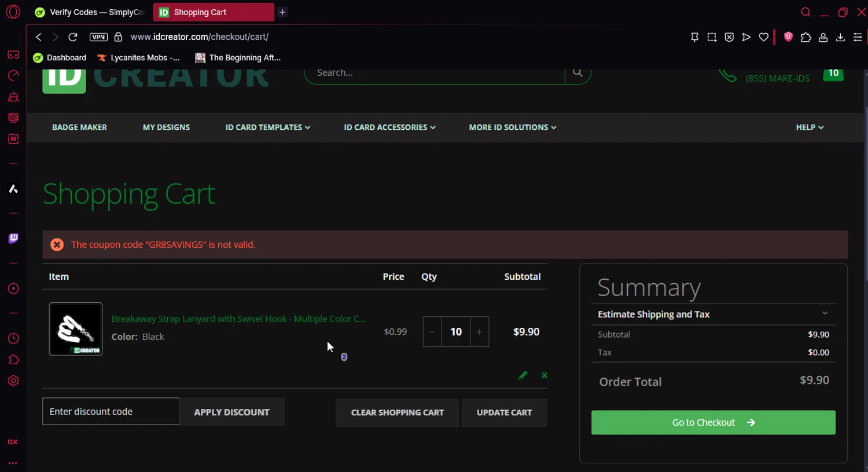
Task: Take a snapshot with the capture icon
Action: click(712, 37)
